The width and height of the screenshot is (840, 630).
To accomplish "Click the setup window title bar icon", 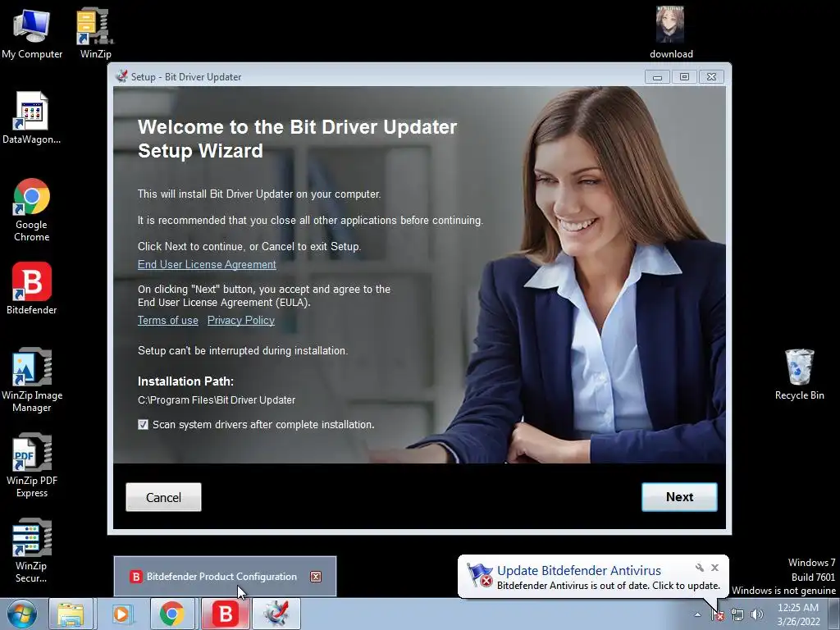I will pyautogui.click(x=121, y=76).
